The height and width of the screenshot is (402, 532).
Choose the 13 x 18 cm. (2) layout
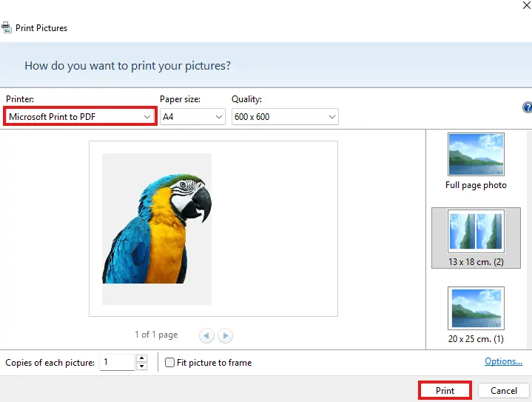point(476,238)
